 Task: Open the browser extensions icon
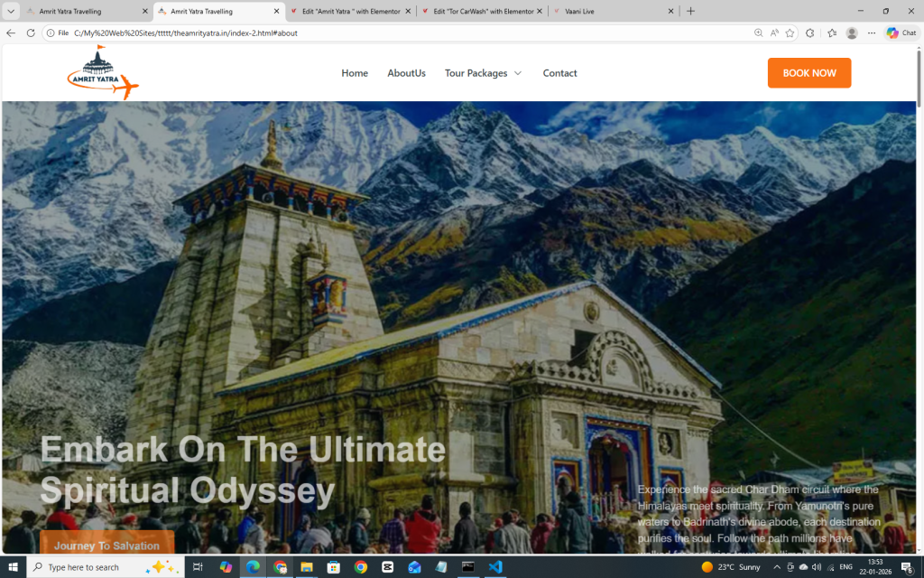(x=810, y=33)
